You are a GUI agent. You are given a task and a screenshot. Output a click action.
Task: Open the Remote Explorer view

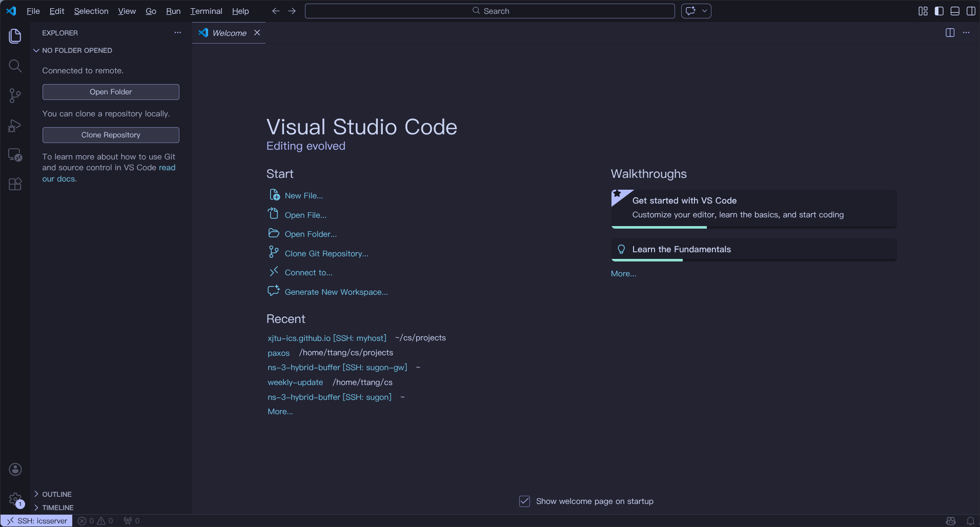point(15,155)
